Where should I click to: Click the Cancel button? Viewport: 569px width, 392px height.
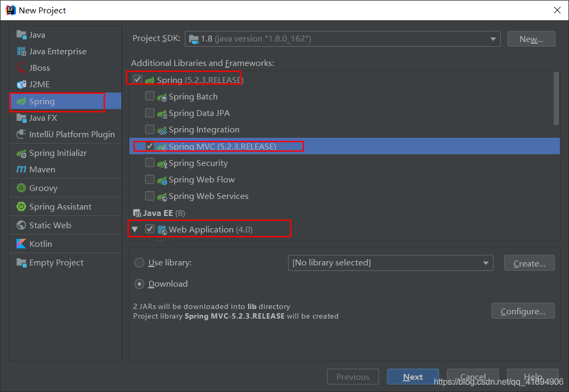(x=473, y=377)
